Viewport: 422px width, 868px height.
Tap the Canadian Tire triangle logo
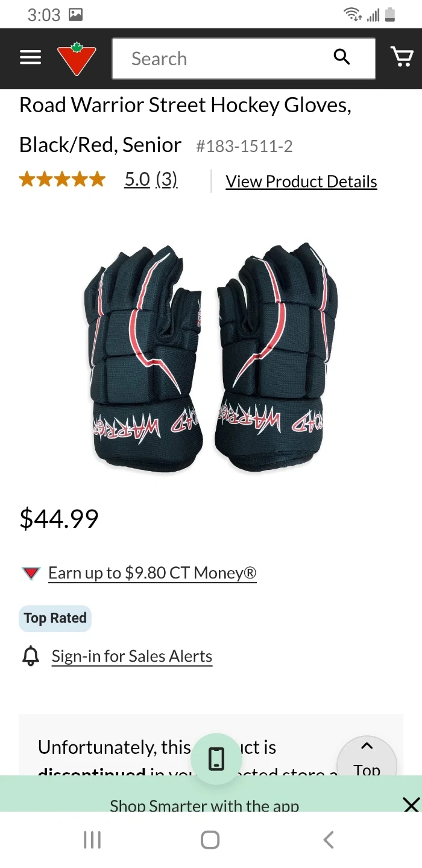(x=77, y=59)
